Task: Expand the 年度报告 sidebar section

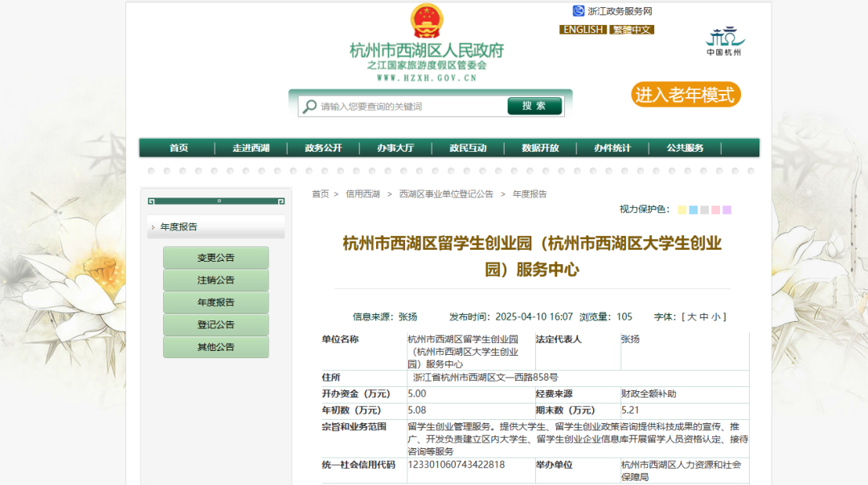Action: tap(178, 227)
